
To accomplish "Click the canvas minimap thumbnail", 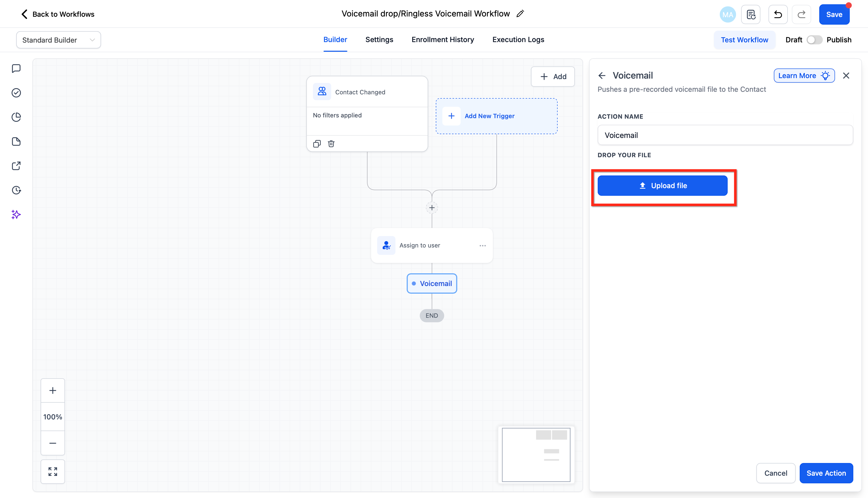I will point(536,455).
